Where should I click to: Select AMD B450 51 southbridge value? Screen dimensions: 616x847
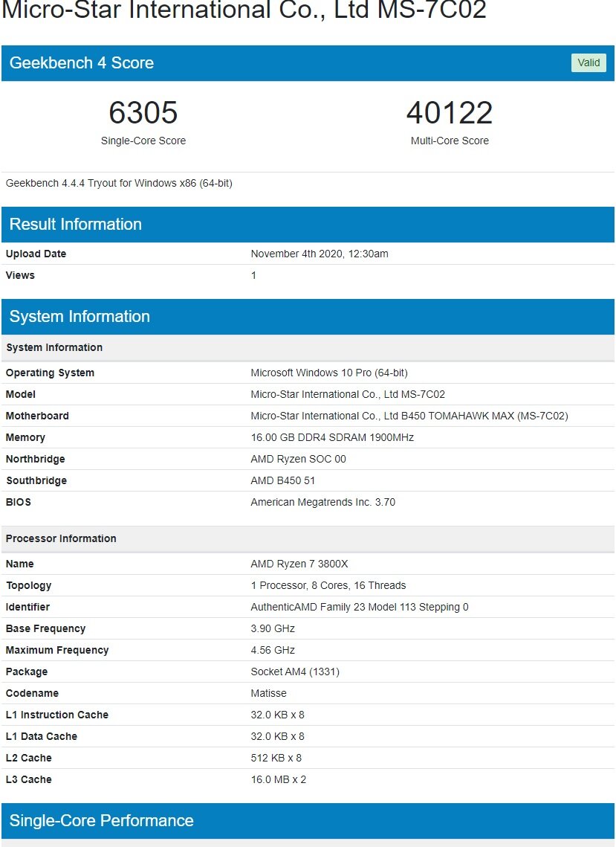pyautogui.click(x=282, y=480)
